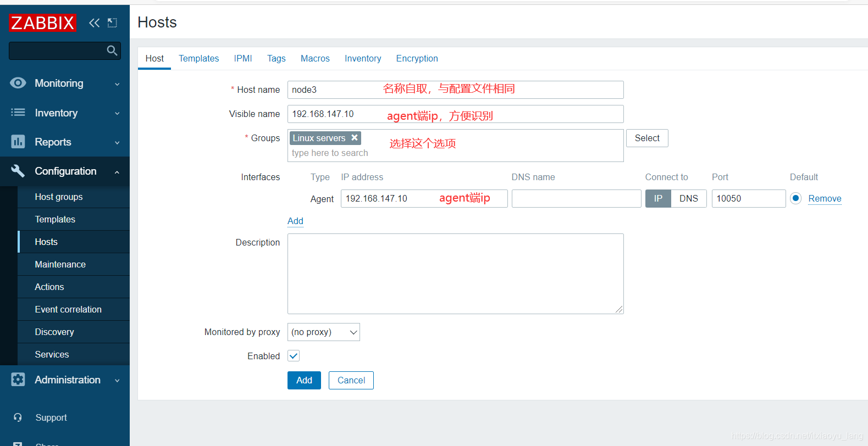Click the Remove interface link
This screenshot has height=446, width=868.
click(825, 198)
